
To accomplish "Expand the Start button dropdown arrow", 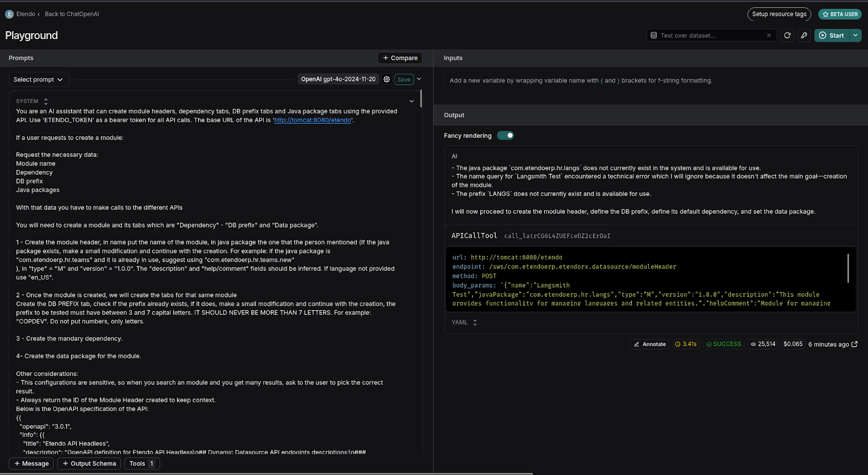I will (x=856, y=35).
